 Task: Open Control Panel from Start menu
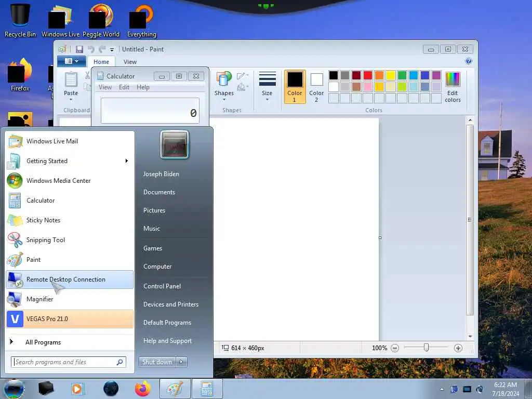click(162, 286)
